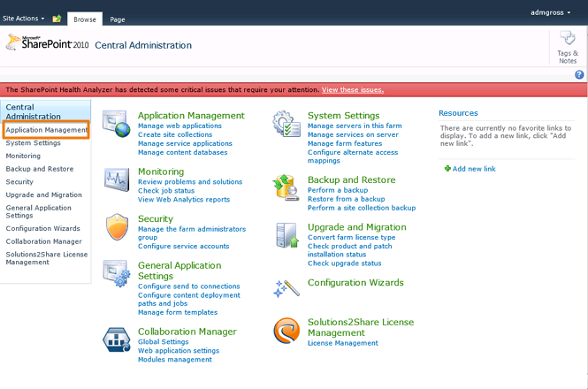Viewport: 588px width, 389px height.
Task: Click the SharePoint 2010 logo
Action: click(x=47, y=42)
